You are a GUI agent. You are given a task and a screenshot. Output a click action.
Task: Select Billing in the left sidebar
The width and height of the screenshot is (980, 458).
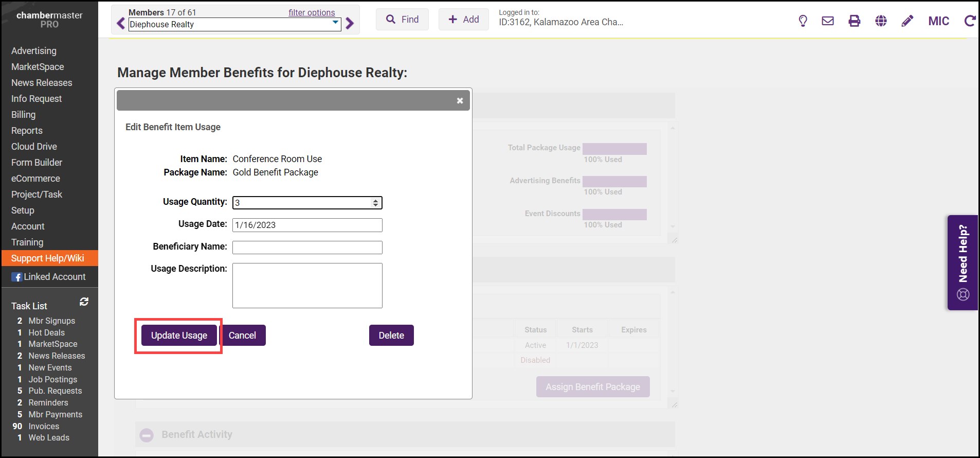[24, 115]
